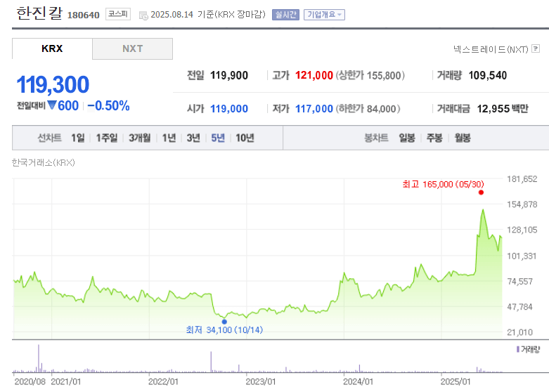Click the 실시간 real-time button
Viewport: 549px width, 392px height.
[285, 15]
